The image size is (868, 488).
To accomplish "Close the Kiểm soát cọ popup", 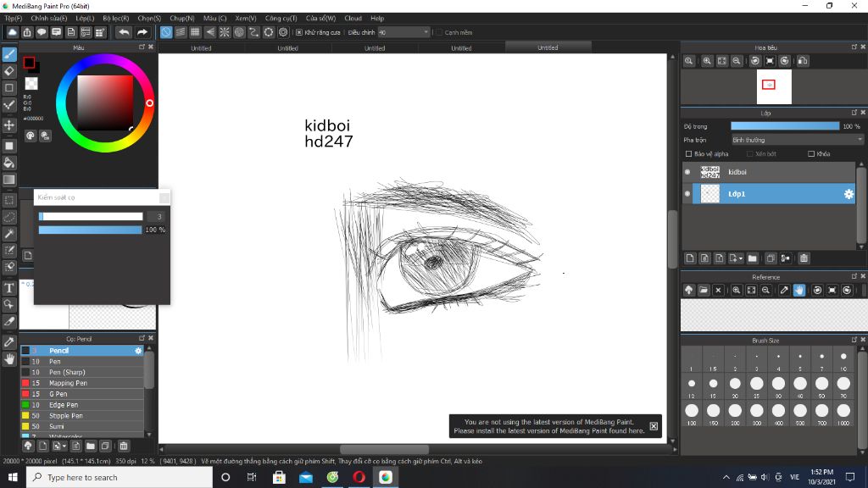I will point(164,197).
